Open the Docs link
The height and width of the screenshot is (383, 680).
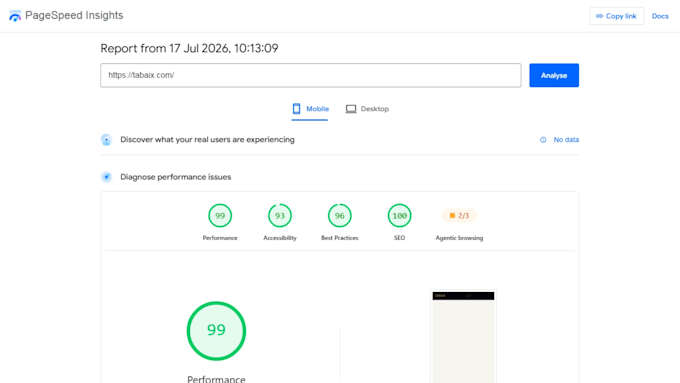[660, 16]
